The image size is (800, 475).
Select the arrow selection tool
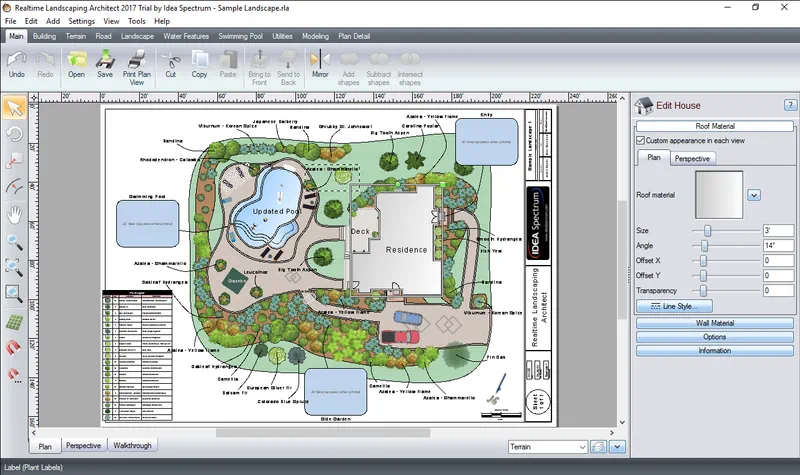click(x=14, y=107)
